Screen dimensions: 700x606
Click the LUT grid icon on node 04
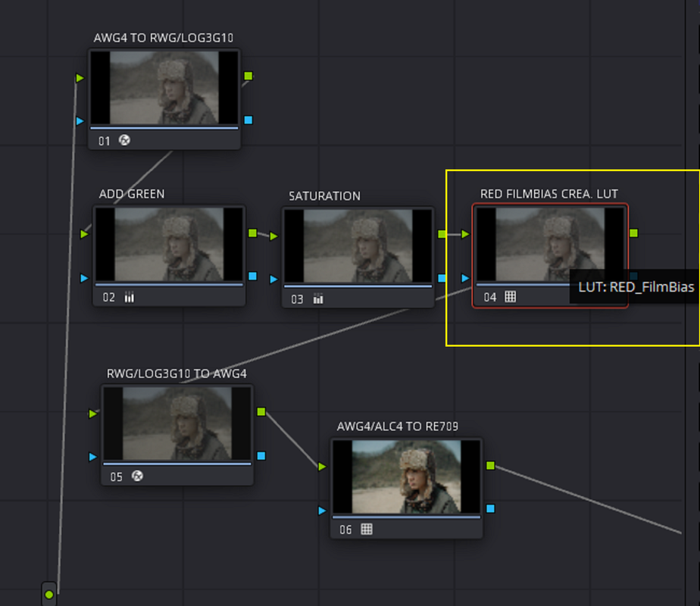511,296
